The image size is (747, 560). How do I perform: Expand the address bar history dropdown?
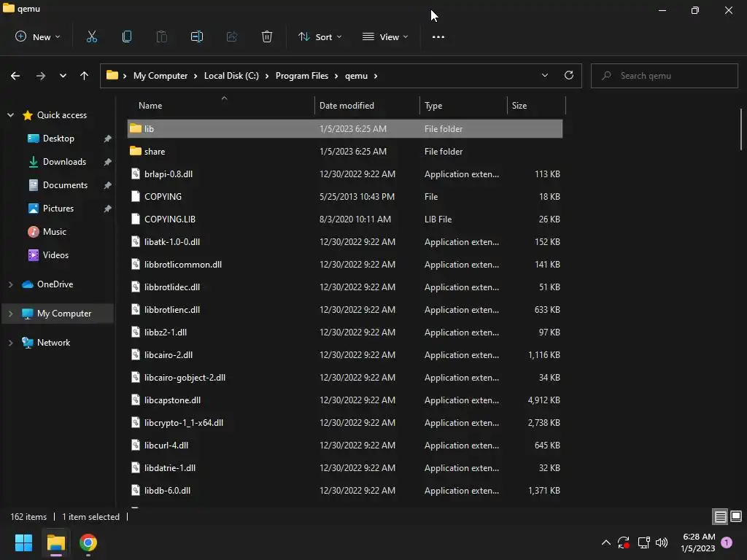(x=544, y=75)
